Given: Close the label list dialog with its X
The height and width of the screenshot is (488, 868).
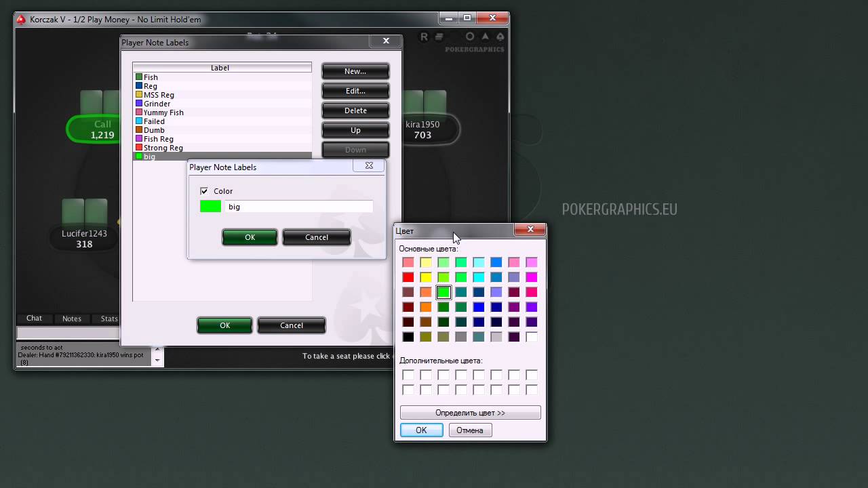Looking at the screenshot, I should coord(386,41).
